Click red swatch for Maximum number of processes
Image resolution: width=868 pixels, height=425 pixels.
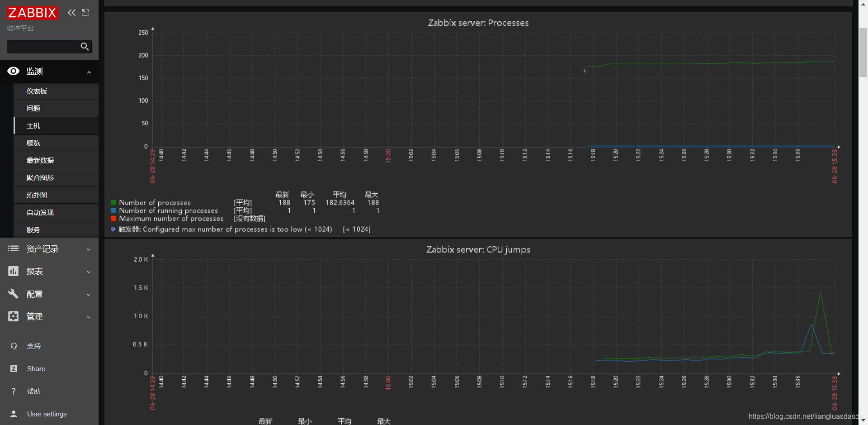(113, 219)
